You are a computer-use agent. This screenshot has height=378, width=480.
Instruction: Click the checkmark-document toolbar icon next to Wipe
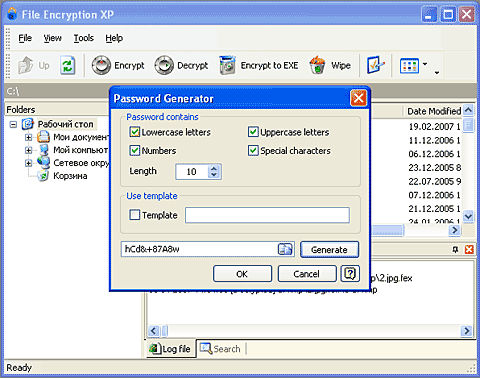[x=375, y=65]
